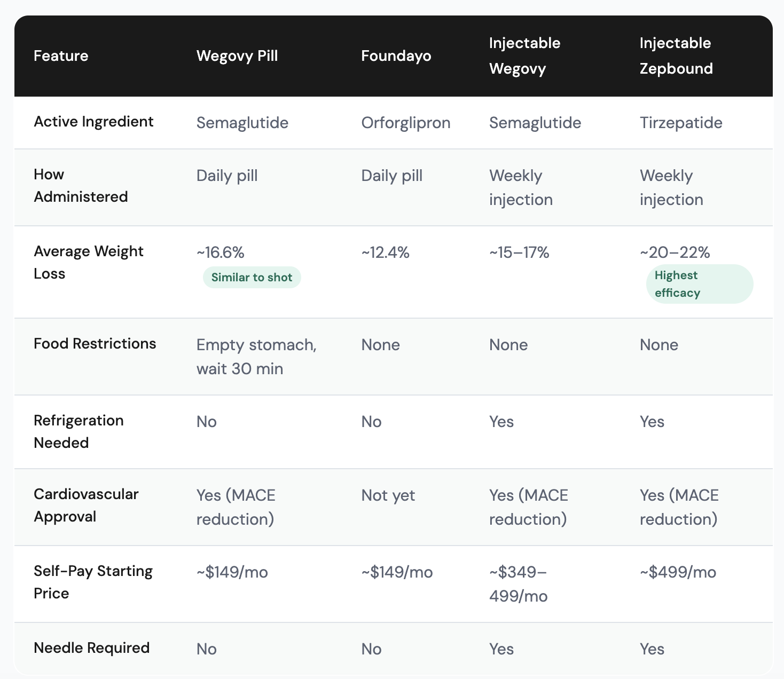Select the ~$349–499/mo price cell

(x=518, y=584)
